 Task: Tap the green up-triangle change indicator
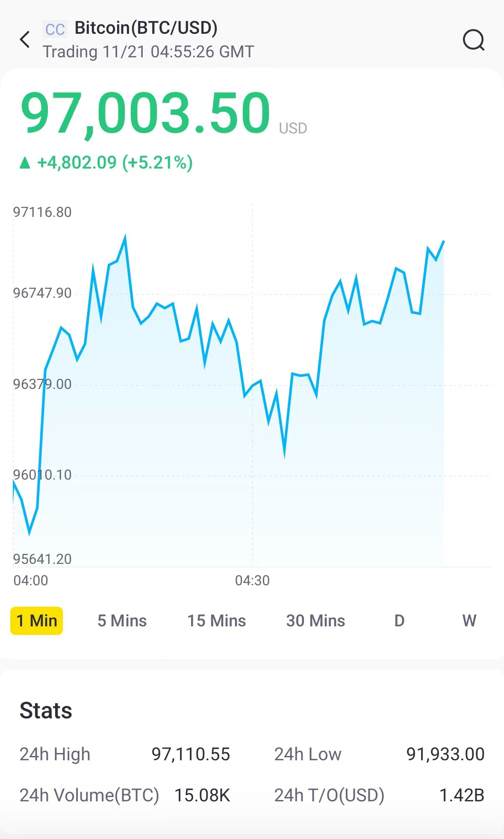[25, 163]
